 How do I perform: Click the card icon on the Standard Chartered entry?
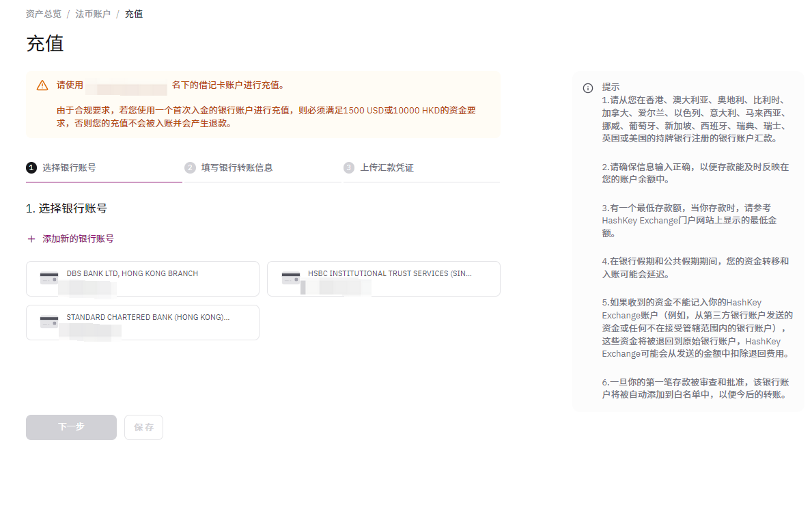48,321
